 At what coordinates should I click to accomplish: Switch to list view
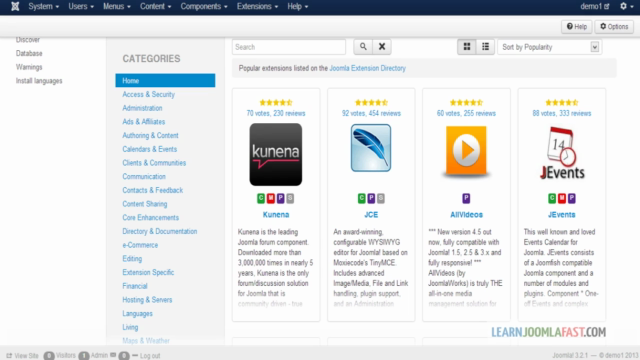[x=485, y=47]
